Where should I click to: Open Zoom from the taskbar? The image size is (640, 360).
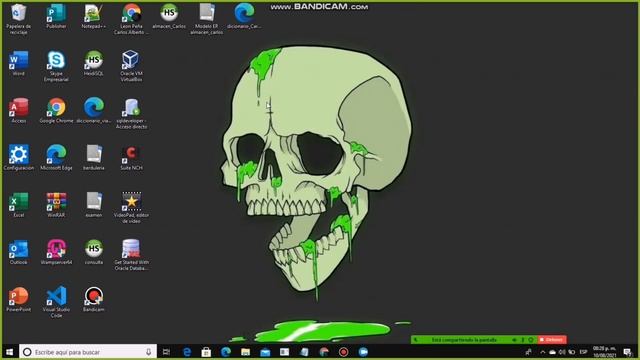coord(363,352)
